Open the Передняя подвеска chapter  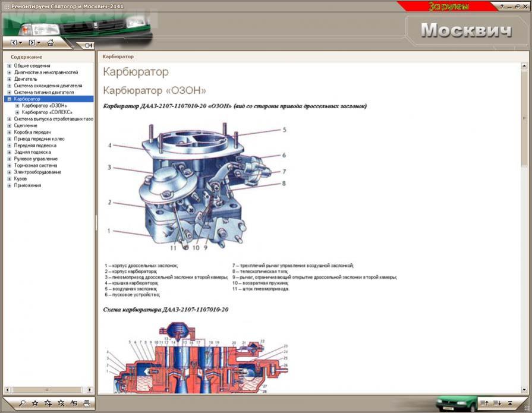coord(35,146)
